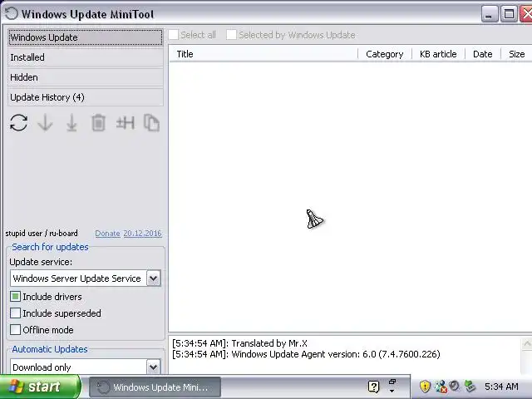Viewport: 532px width, 399px height.
Task: Open the Windows Start menu
Action: (41, 387)
